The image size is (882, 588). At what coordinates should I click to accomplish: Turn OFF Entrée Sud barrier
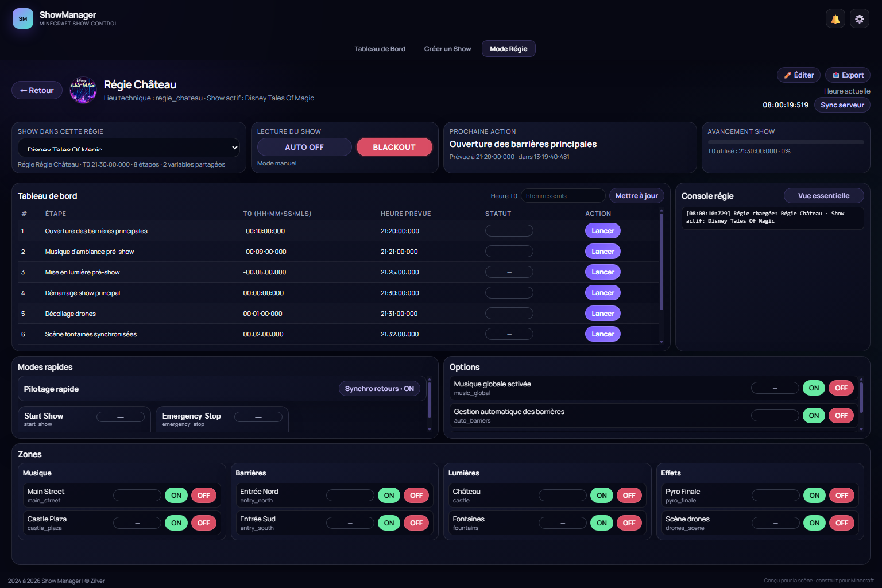(416, 523)
